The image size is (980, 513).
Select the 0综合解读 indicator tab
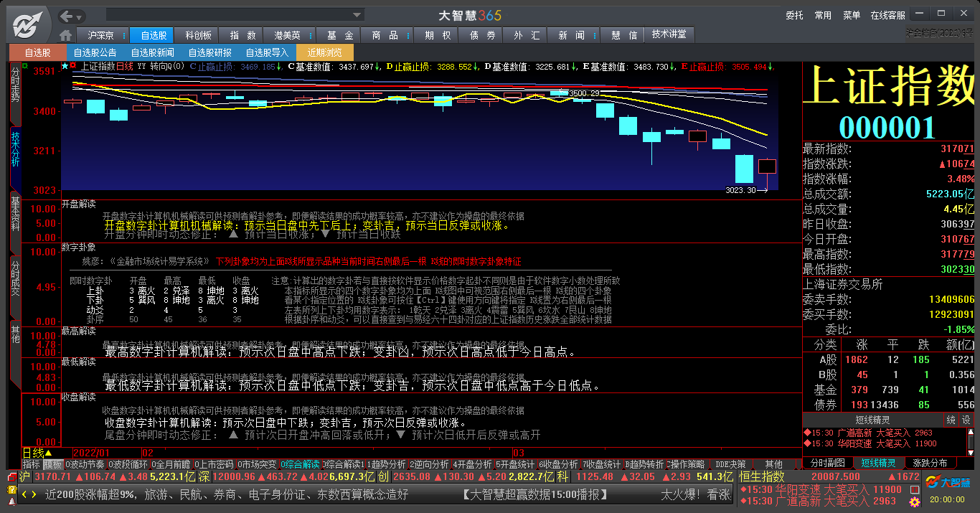pyautogui.click(x=300, y=464)
